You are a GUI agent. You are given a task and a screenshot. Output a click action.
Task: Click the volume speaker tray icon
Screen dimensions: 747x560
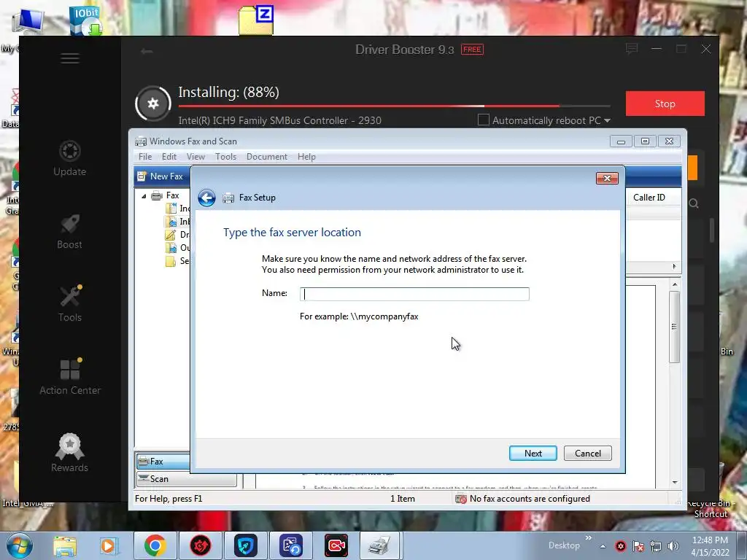673,546
